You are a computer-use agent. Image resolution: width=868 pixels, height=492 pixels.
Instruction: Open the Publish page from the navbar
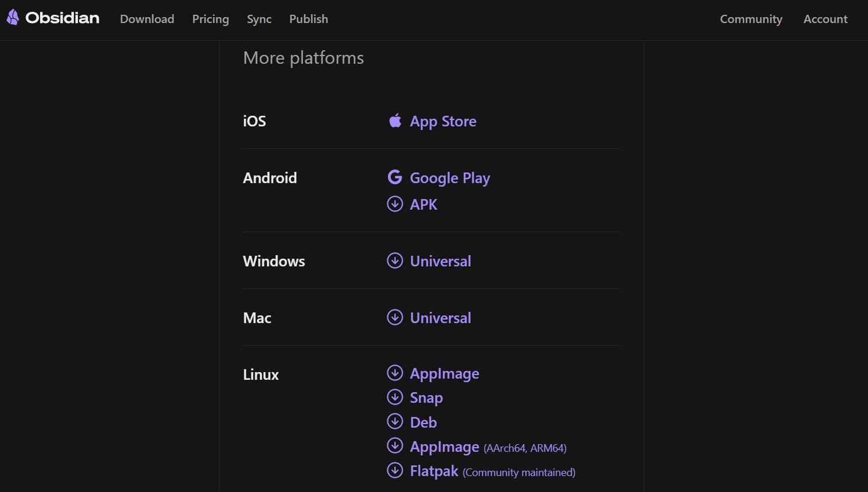308,19
